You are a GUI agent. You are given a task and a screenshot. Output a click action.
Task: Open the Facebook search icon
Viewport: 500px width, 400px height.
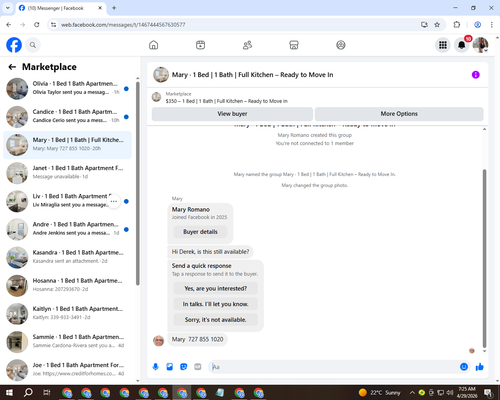[33, 45]
